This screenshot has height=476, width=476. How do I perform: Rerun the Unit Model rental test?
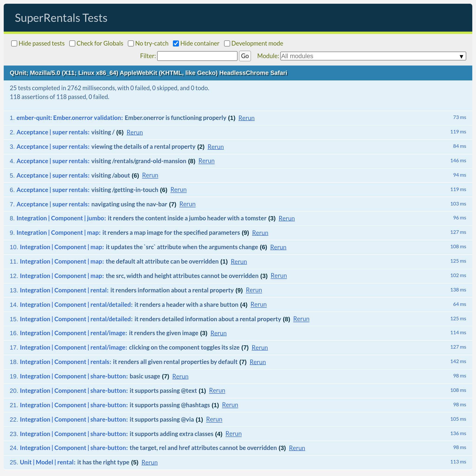149,463
